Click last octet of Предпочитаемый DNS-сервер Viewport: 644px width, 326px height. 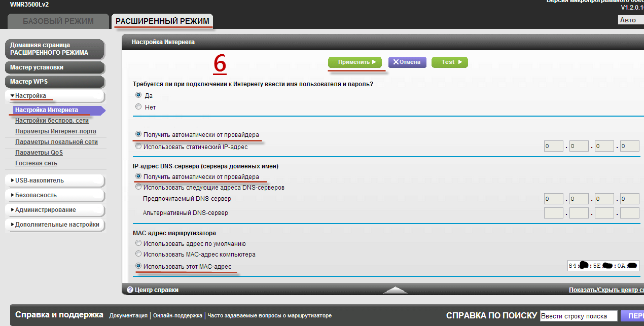click(x=630, y=199)
